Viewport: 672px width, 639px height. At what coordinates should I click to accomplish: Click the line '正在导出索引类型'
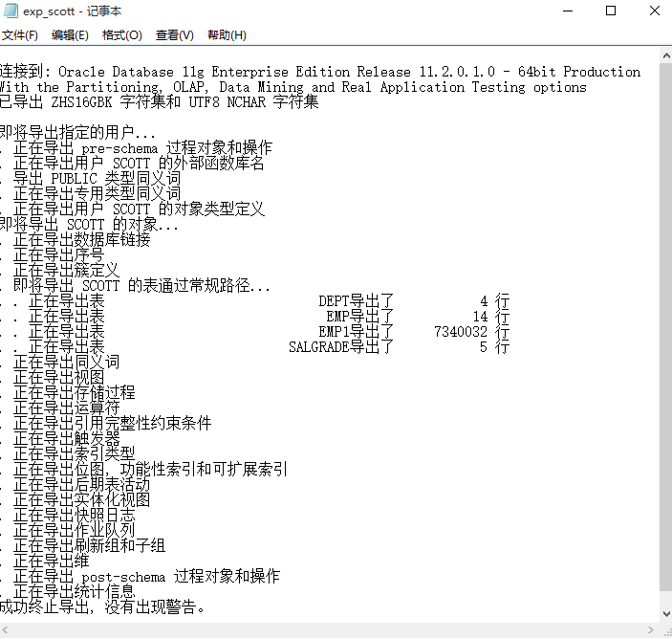pos(75,454)
